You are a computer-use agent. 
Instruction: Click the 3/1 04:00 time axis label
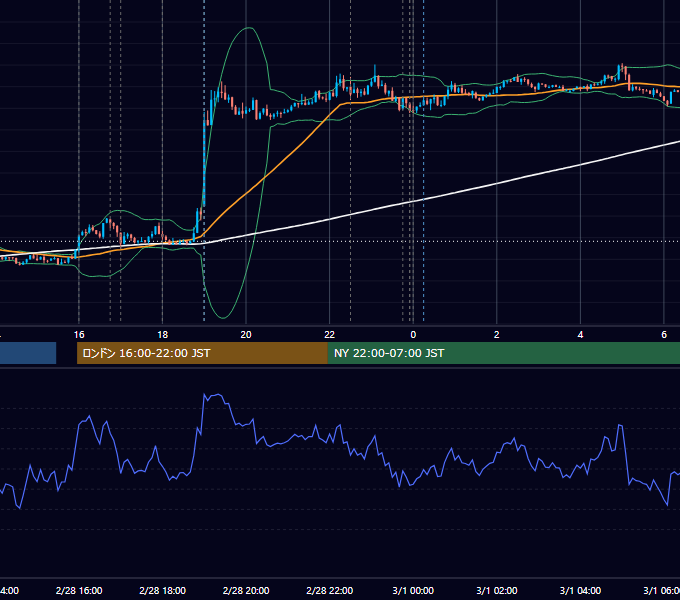point(580,590)
